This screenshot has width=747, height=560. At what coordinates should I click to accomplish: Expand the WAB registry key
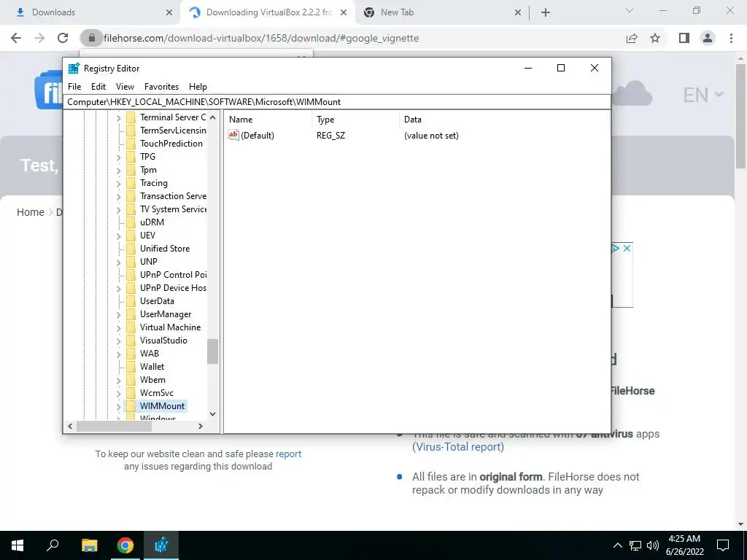pos(119,354)
